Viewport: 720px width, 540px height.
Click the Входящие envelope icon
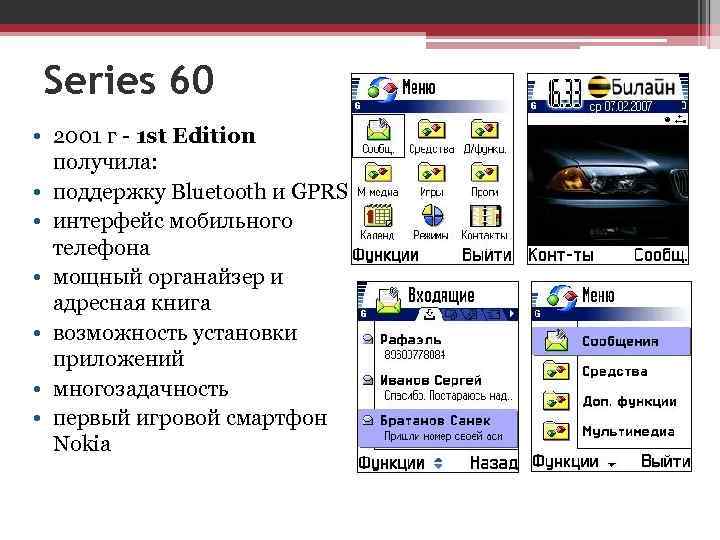pyautogui.click(x=388, y=301)
